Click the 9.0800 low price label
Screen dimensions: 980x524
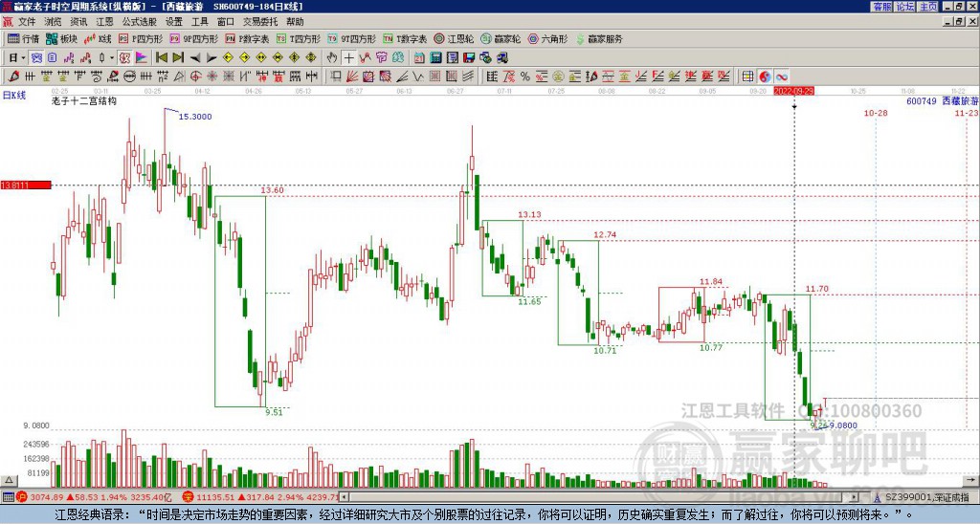click(x=843, y=426)
